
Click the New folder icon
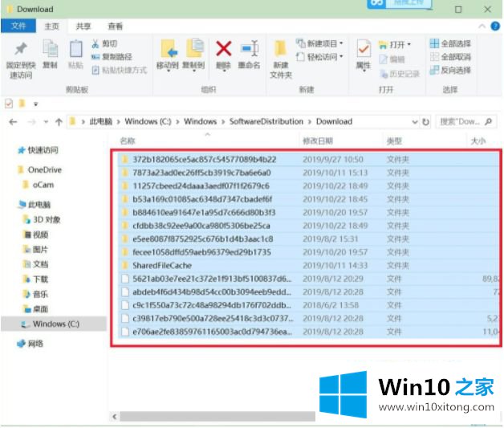tap(281, 49)
